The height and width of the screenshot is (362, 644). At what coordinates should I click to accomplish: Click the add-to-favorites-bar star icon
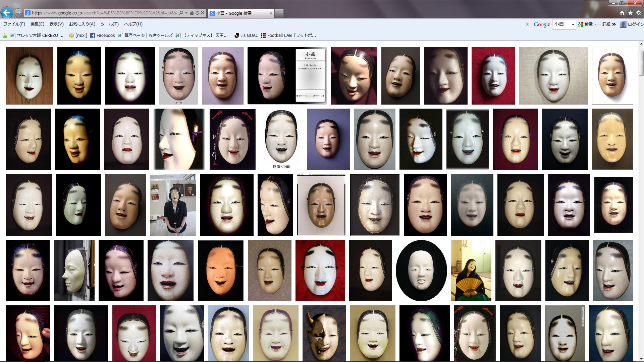coord(5,36)
